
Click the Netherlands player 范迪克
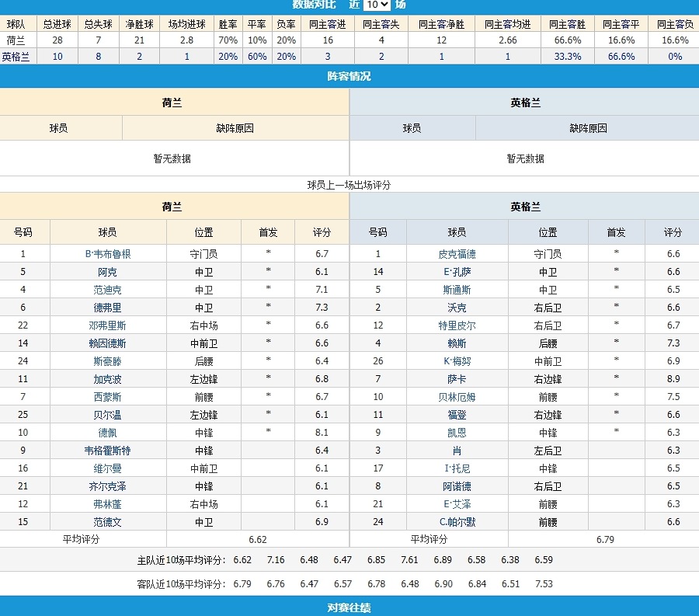(x=108, y=290)
